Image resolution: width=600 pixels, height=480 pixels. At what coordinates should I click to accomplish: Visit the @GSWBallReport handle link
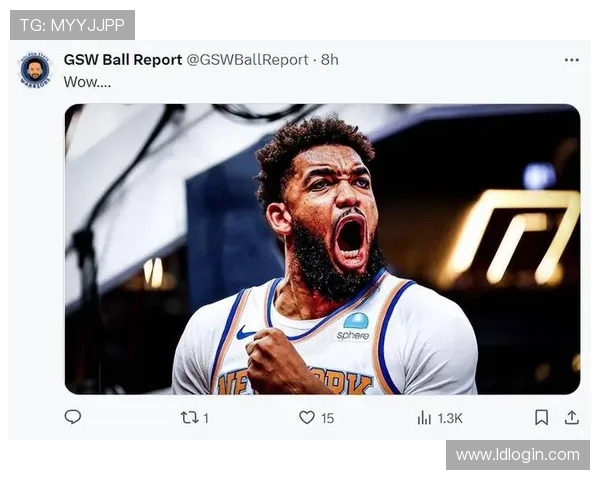click(247, 60)
